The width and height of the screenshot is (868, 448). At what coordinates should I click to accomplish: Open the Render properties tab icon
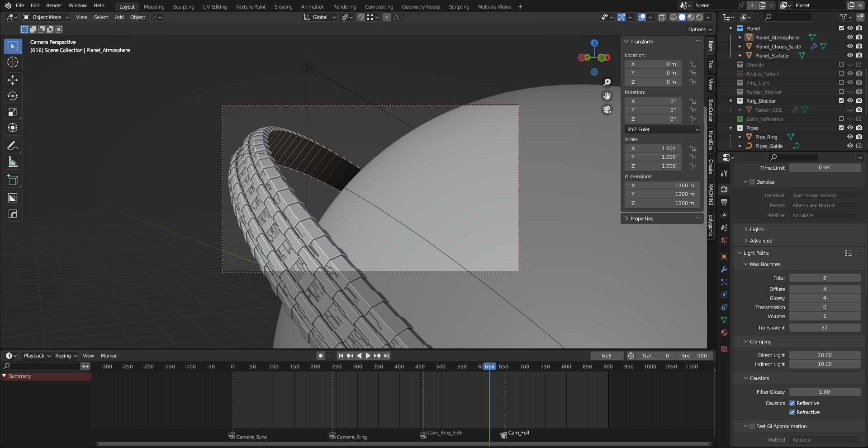click(x=724, y=190)
